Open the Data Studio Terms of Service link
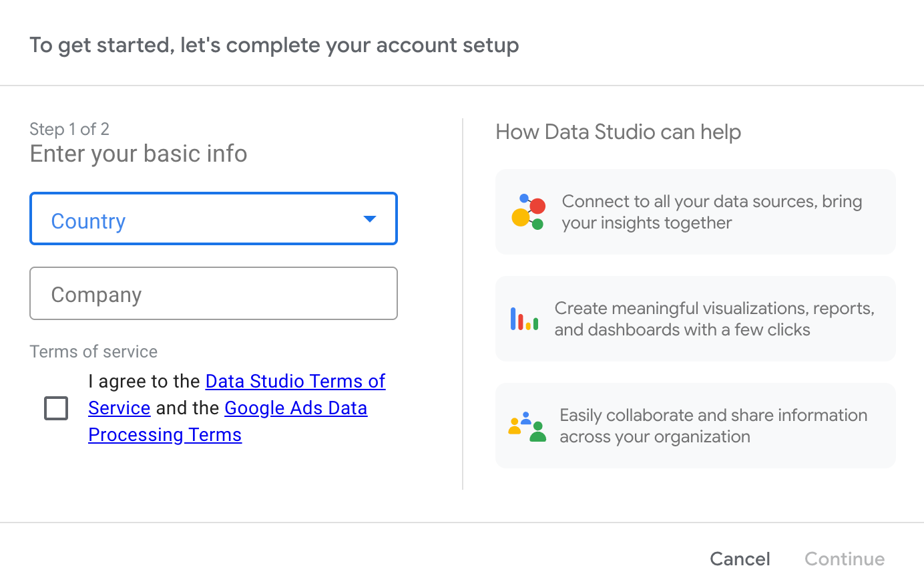The width and height of the screenshot is (924, 588). coord(295,382)
